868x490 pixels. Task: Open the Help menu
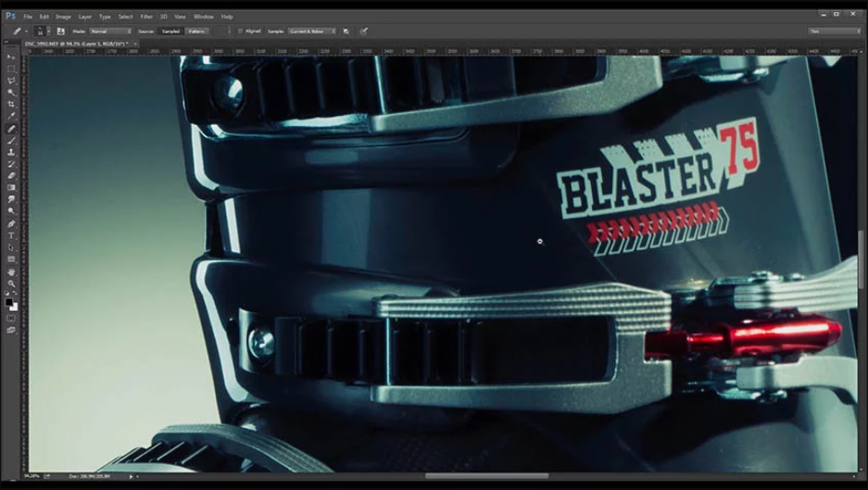pyautogui.click(x=227, y=17)
